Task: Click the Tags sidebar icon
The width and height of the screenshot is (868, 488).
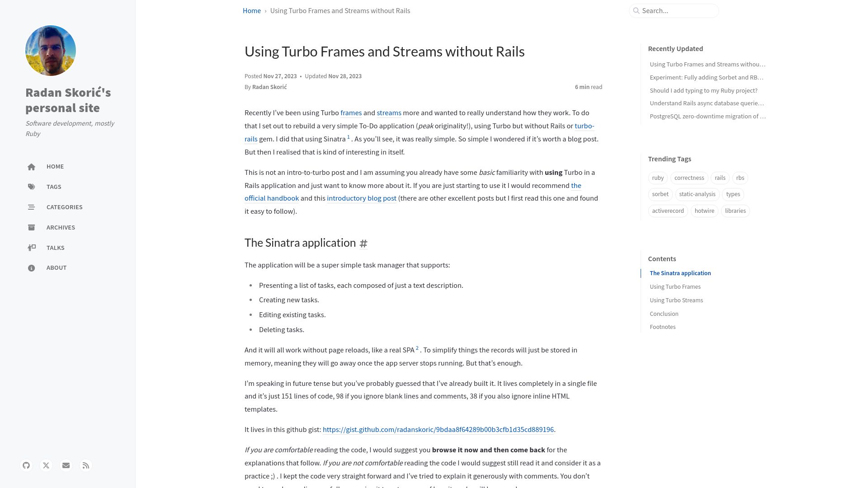Action: tap(31, 187)
